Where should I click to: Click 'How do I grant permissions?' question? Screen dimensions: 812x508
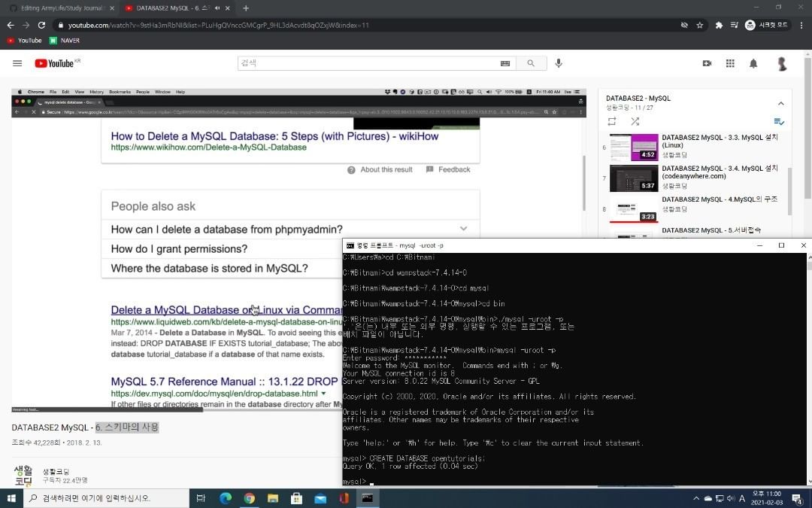click(179, 249)
